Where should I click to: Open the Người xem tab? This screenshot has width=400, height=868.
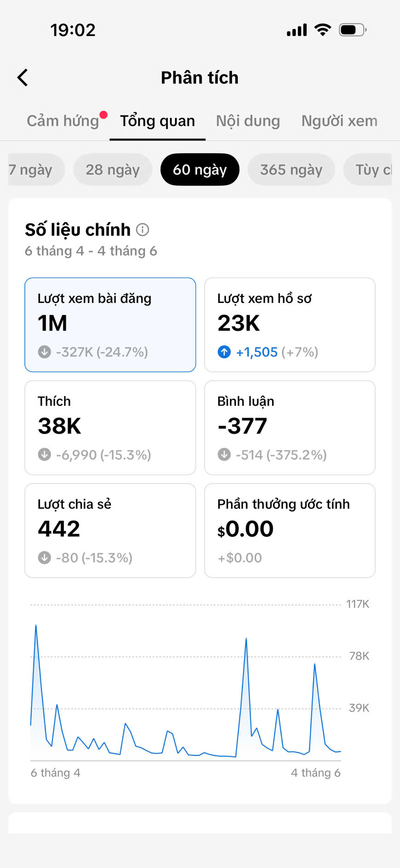tap(339, 121)
